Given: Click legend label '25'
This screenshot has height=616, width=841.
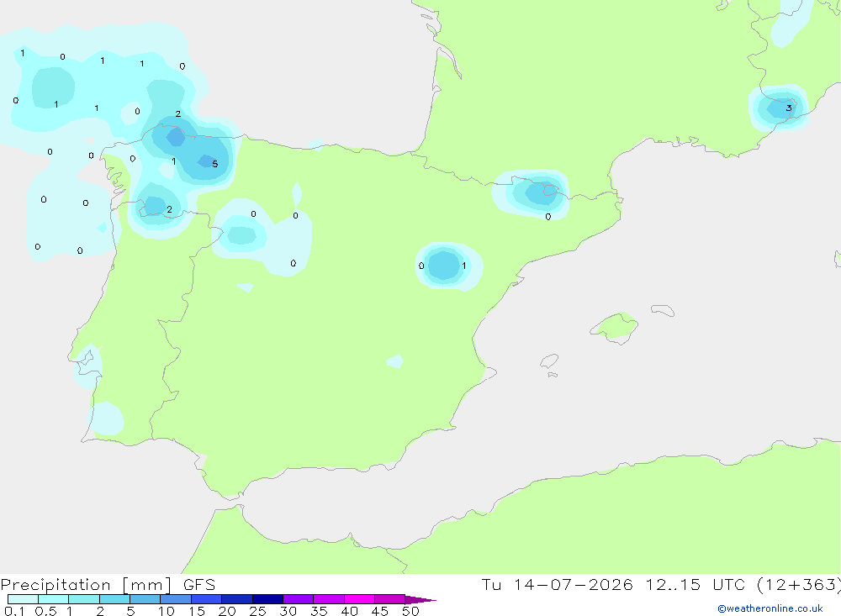Looking at the screenshot, I should point(257,611).
